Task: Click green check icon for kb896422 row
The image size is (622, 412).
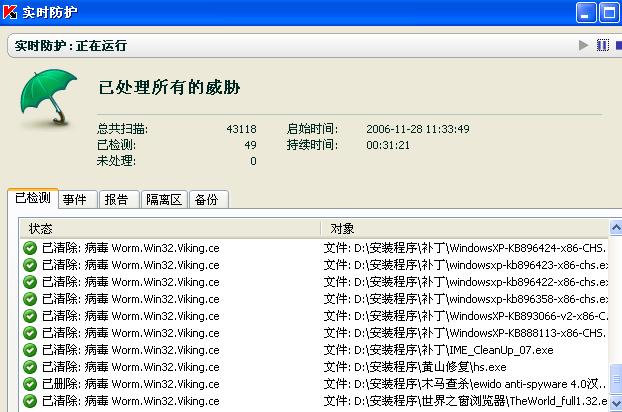Action: (30, 282)
